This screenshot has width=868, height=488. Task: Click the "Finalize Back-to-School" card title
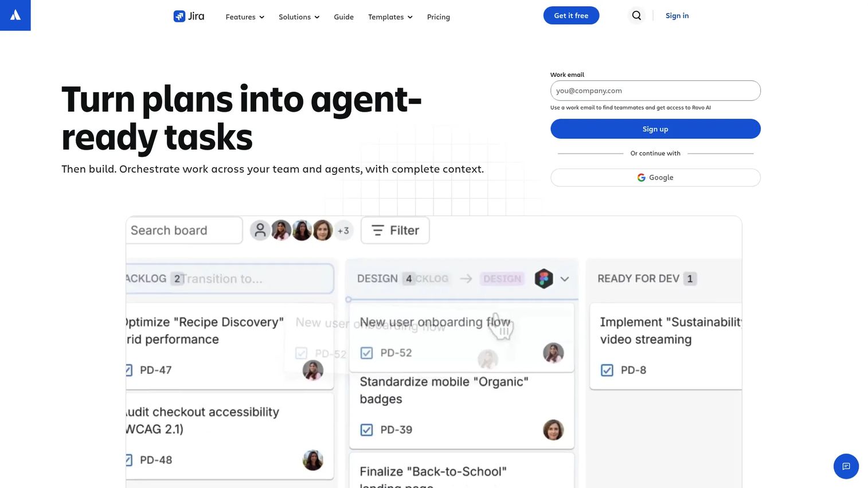(x=433, y=478)
